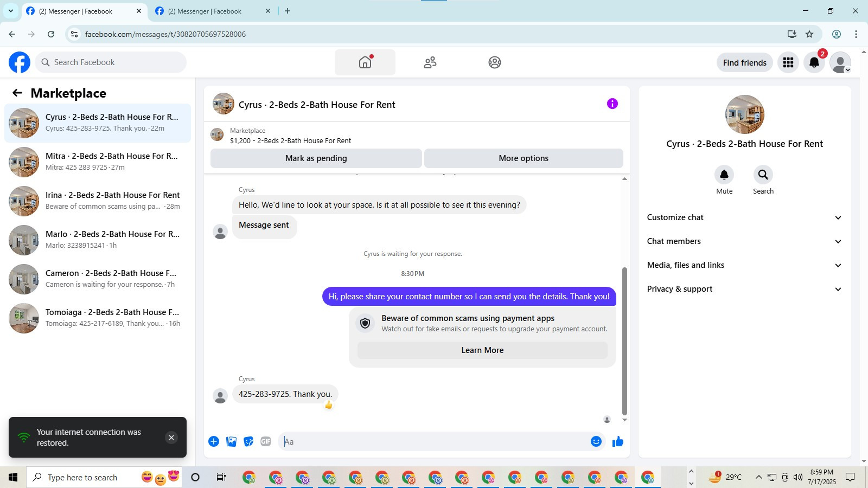This screenshot has height=488, width=868.
Task: Open the emoji picker
Action: (596, 441)
